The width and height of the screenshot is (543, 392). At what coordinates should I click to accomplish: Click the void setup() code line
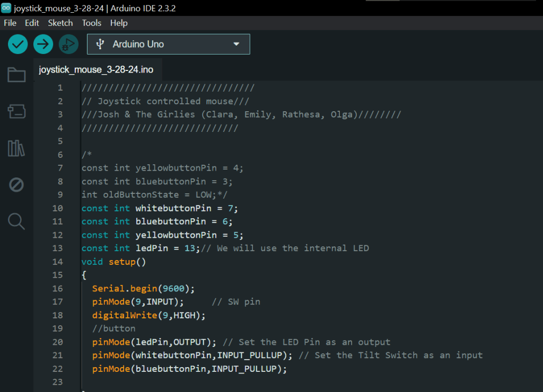(x=113, y=262)
